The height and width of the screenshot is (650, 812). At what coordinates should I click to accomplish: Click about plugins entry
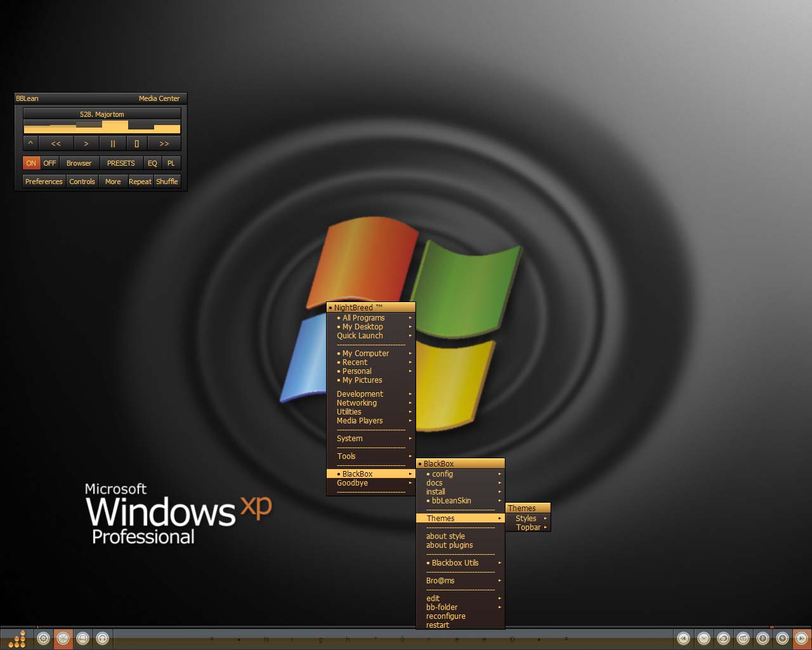point(461,545)
